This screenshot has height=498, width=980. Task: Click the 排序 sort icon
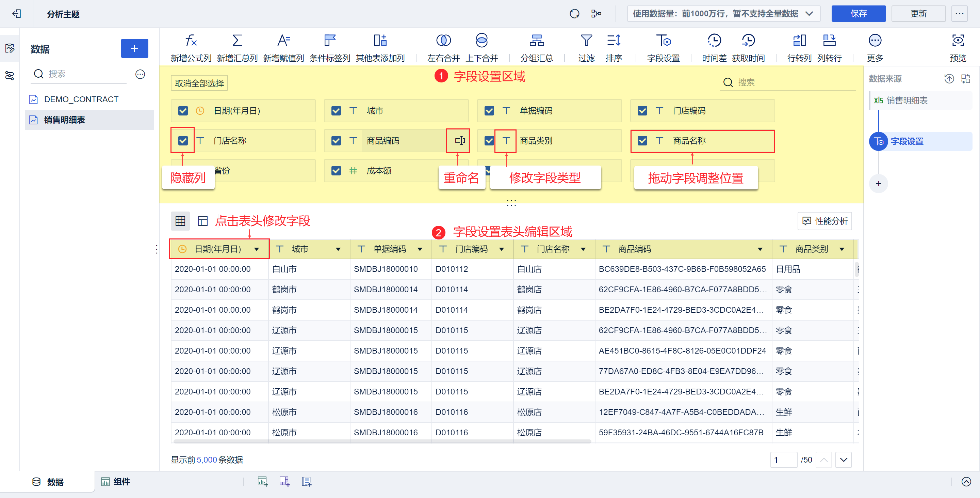[x=613, y=41]
